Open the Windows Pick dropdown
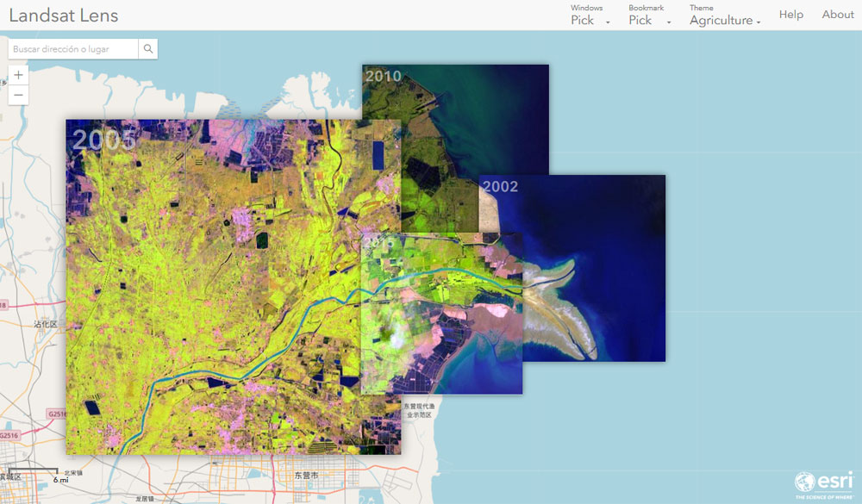Screen dimensions: 862x504 (x=590, y=16)
